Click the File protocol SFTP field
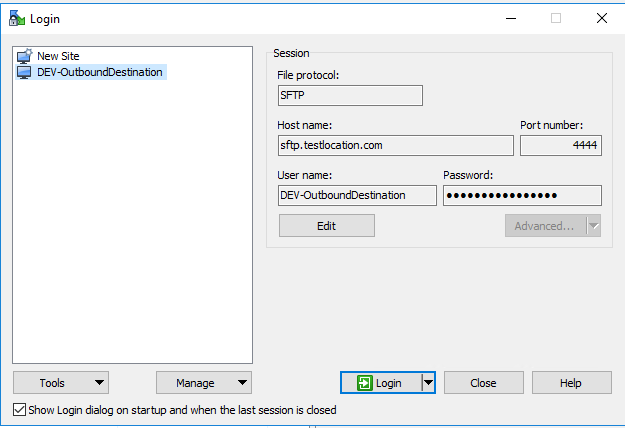The height and width of the screenshot is (428, 625). (350, 96)
